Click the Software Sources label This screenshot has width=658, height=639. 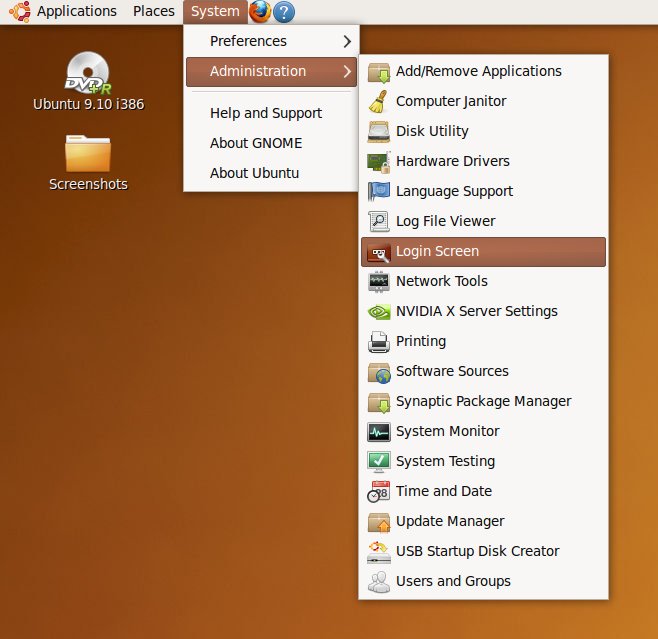pyautogui.click(x=452, y=371)
